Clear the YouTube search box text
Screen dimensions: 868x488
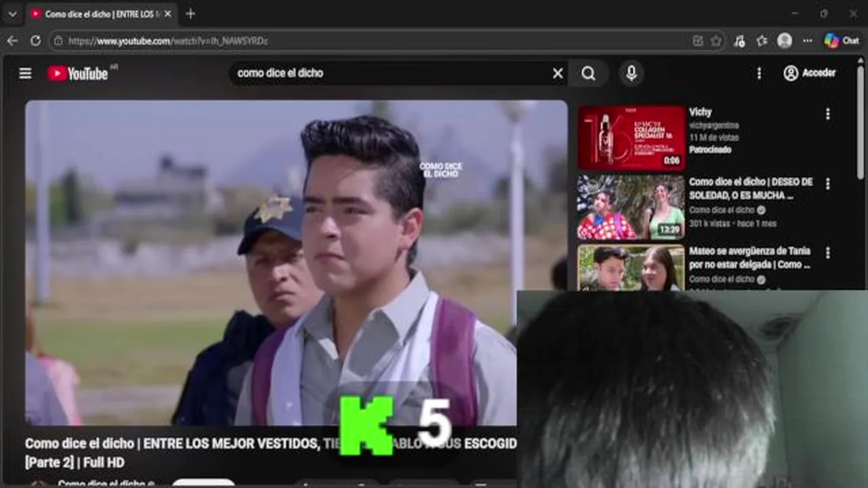[x=557, y=73]
